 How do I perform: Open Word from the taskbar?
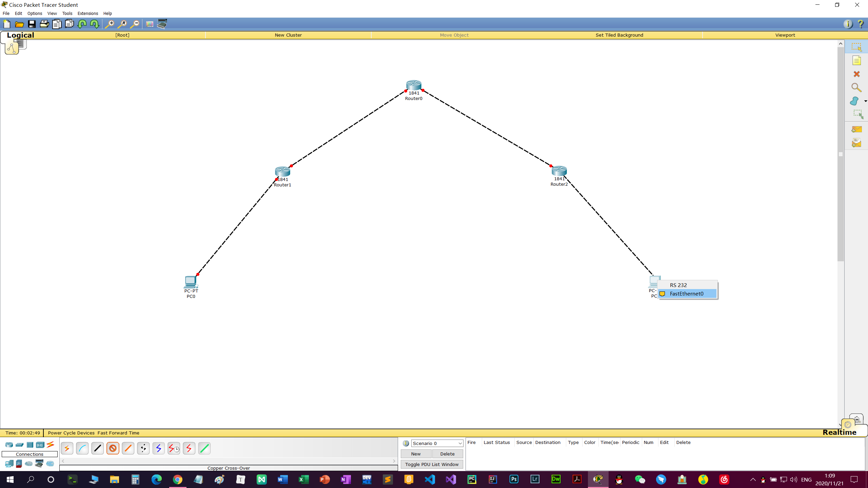(282, 480)
